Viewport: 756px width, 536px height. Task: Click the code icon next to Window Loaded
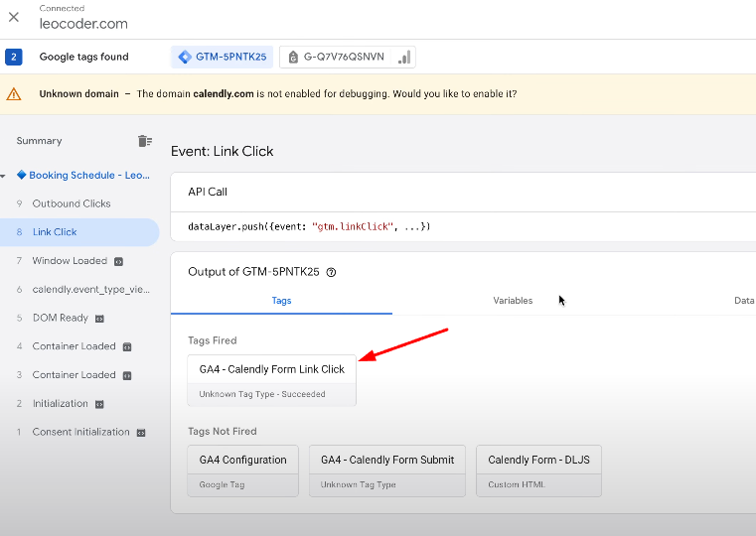click(118, 261)
